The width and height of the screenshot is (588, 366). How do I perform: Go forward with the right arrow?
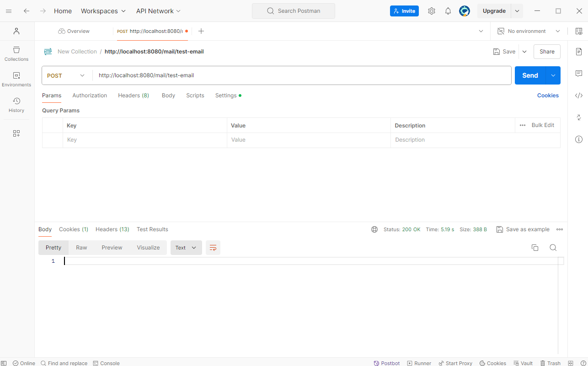[43, 11]
